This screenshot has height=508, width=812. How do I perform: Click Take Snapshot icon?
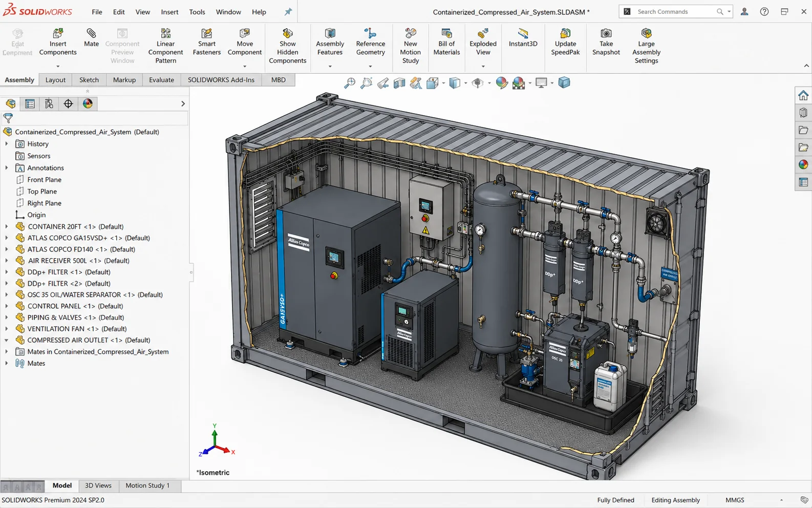(x=606, y=42)
